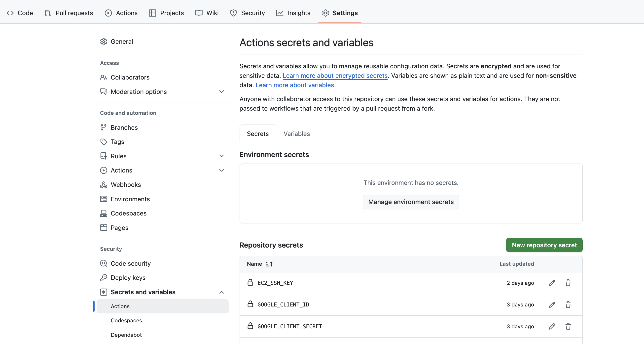This screenshot has height=344, width=644.
Task: Collapse the Secrets and variables section
Action: click(x=221, y=292)
